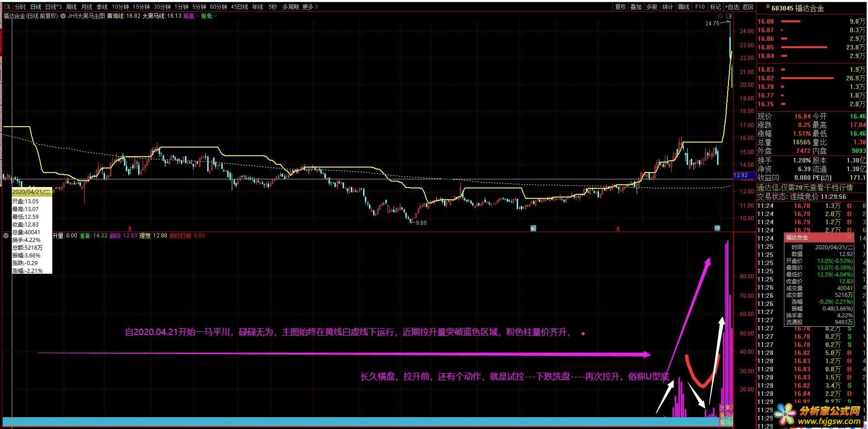Click the buy order price 16.76
This screenshot has height=429, width=868.
point(766,104)
